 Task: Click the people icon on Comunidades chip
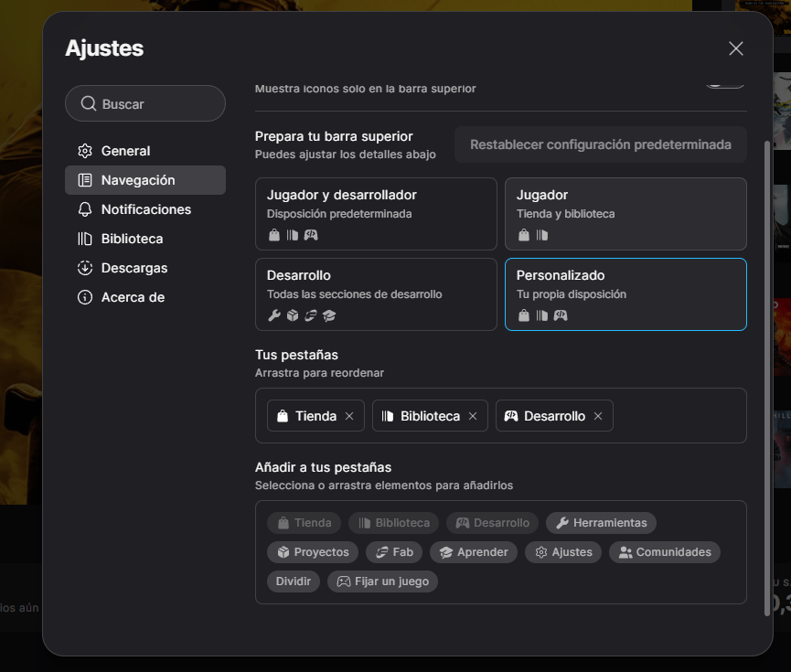pyautogui.click(x=625, y=552)
